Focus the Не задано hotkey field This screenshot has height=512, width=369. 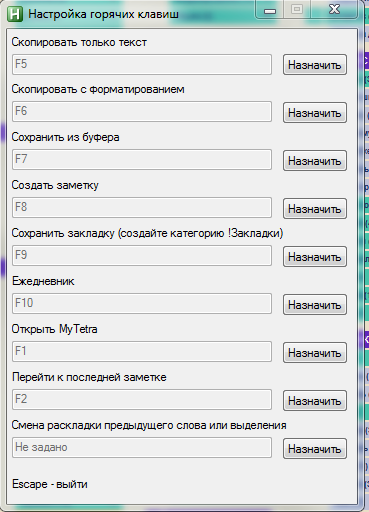tap(142, 448)
